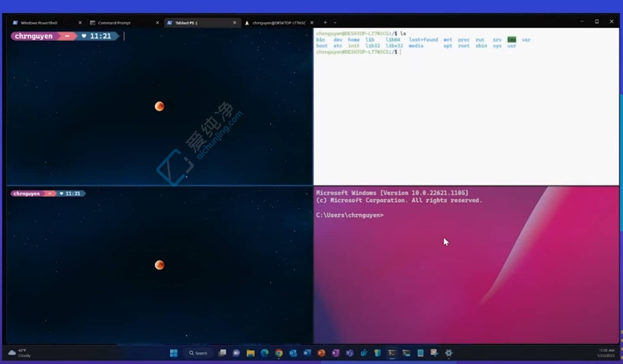Close the Tabbed PS tab
Screen dimensions: 623x364
point(234,22)
